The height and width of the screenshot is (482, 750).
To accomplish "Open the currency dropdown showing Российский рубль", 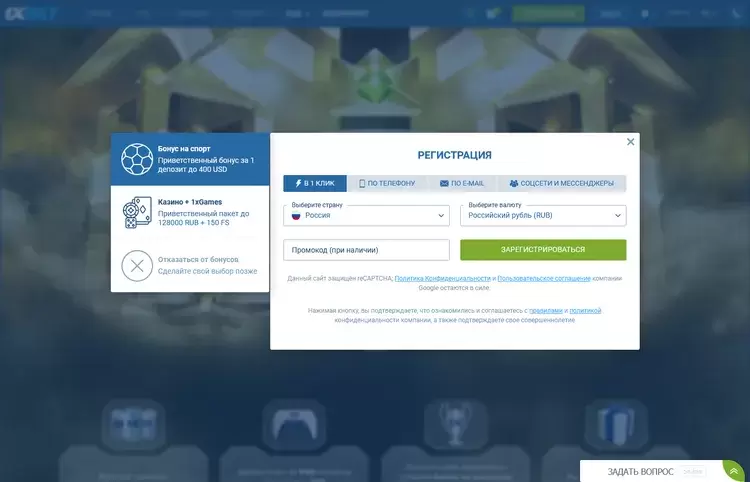I will tap(543, 215).
